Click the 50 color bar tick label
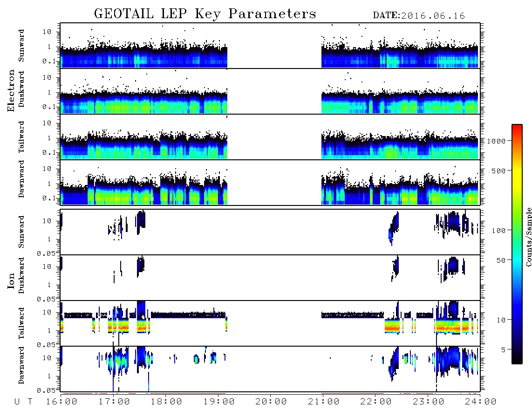 [x=501, y=260]
